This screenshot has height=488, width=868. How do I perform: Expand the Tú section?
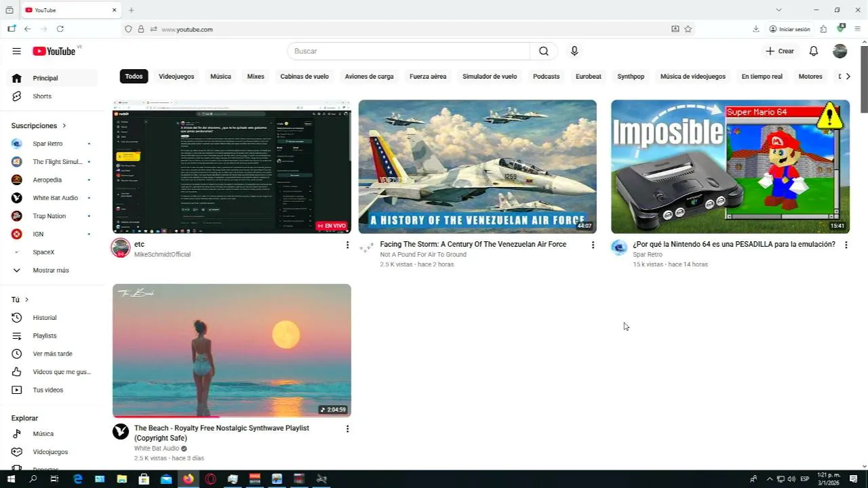(20, 300)
